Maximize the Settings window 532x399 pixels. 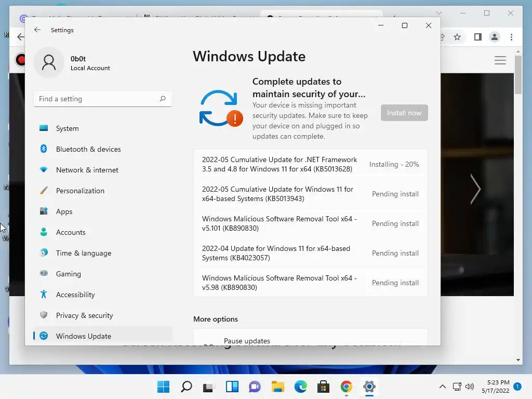(404, 25)
